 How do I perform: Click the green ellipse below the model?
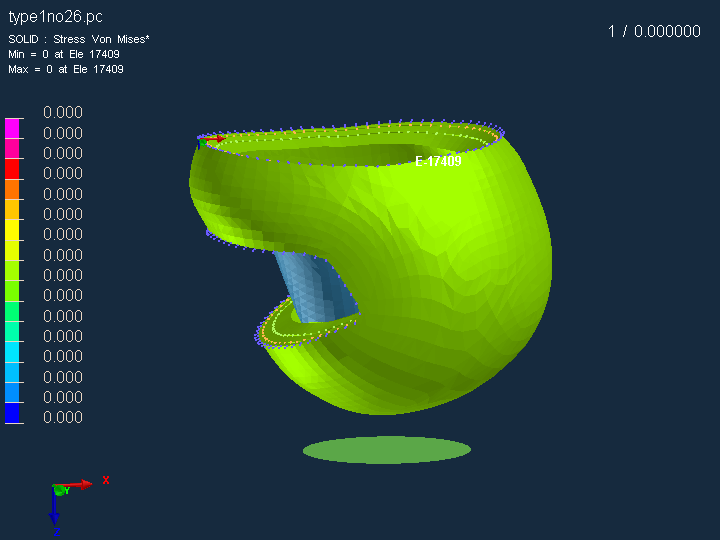(387, 450)
